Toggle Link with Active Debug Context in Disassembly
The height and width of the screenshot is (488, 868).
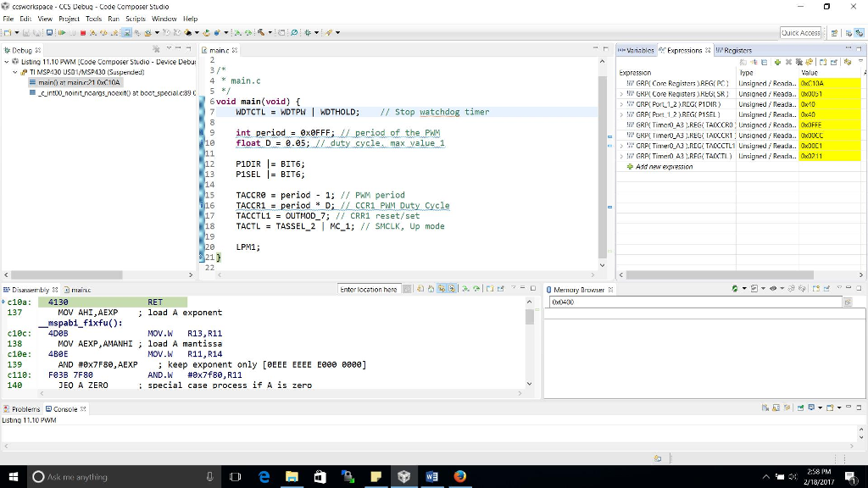pos(442,289)
